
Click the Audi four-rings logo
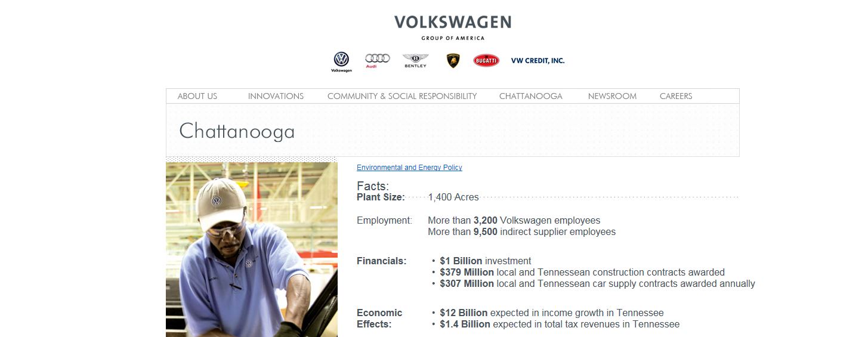point(377,60)
